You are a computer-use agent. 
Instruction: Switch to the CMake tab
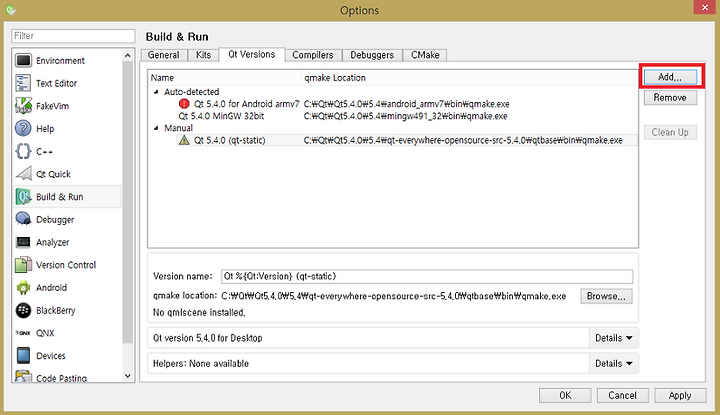click(x=425, y=55)
